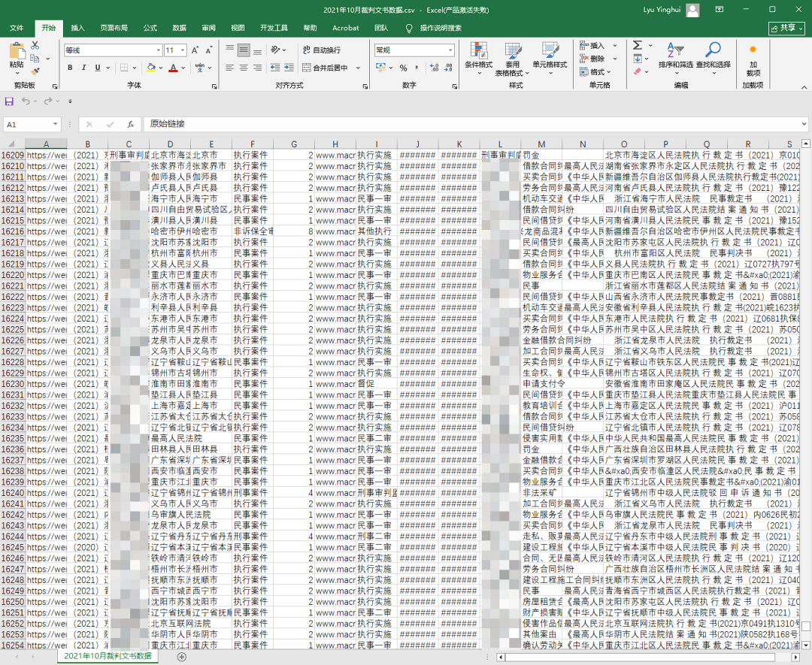Toggle Underline formatting
The width and height of the screenshot is (812, 665).
pyautogui.click(x=97, y=68)
